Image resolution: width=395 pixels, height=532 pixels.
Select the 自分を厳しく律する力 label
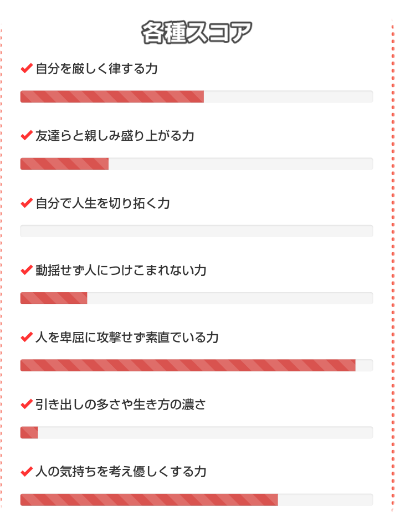(x=96, y=69)
